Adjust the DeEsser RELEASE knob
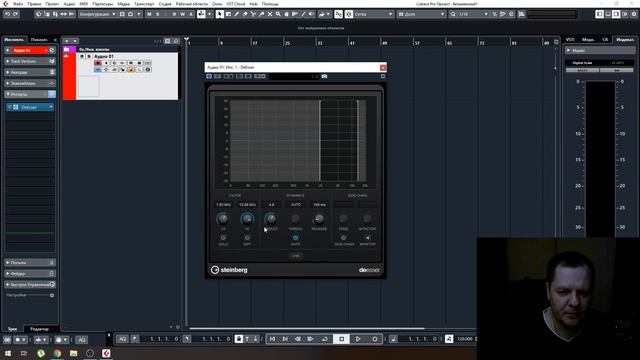Screen dimensions: 640x360 (319, 219)
